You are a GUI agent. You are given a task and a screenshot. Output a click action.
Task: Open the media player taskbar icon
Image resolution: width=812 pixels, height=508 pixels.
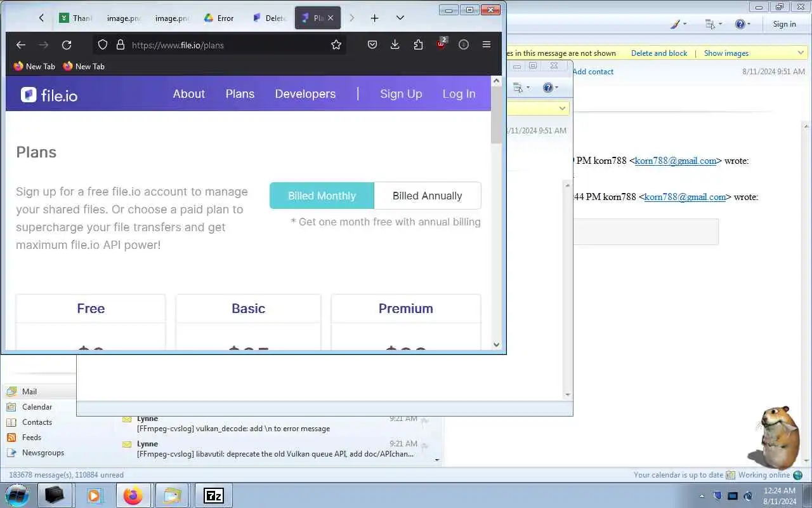[x=95, y=495]
